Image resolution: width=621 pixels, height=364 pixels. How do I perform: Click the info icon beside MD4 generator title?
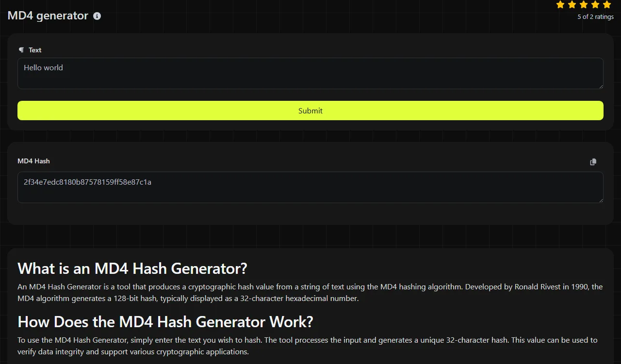(x=97, y=16)
